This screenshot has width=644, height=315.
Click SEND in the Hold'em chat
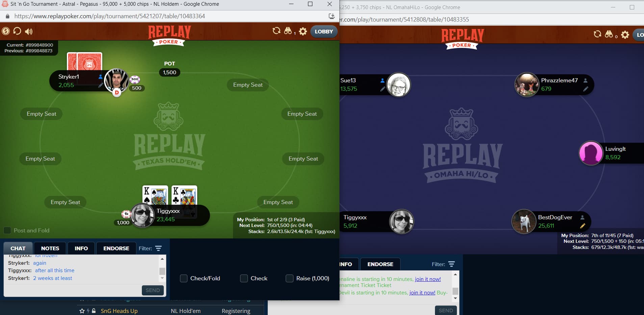pyautogui.click(x=153, y=290)
